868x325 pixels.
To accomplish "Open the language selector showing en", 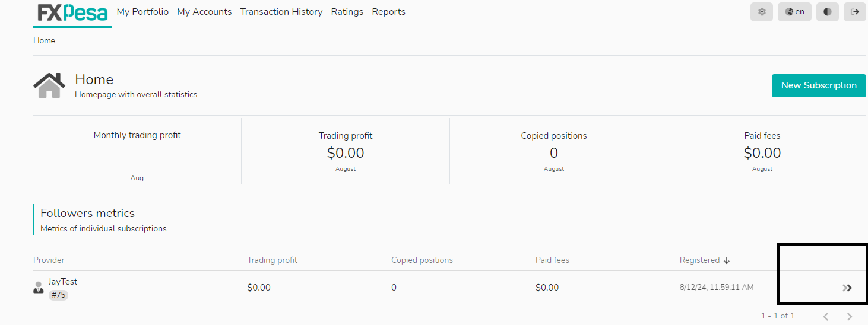I will click(794, 12).
